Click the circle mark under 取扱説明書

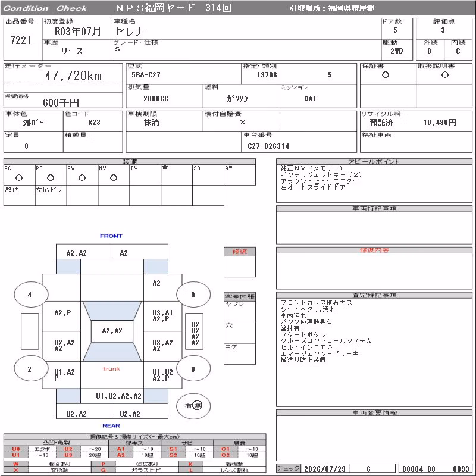tap(444, 75)
